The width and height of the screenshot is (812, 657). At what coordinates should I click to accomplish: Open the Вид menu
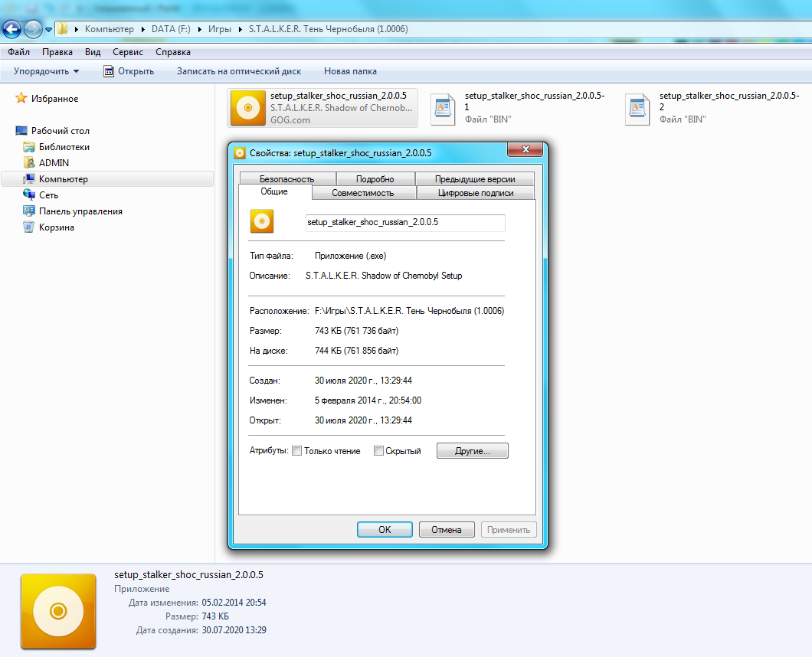pyautogui.click(x=93, y=52)
